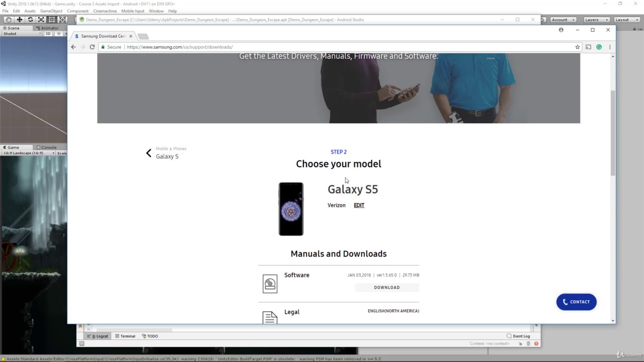Toggle 2D mode in Scene view
This screenshot has height=362, width=644.
[x=48, y=34]
